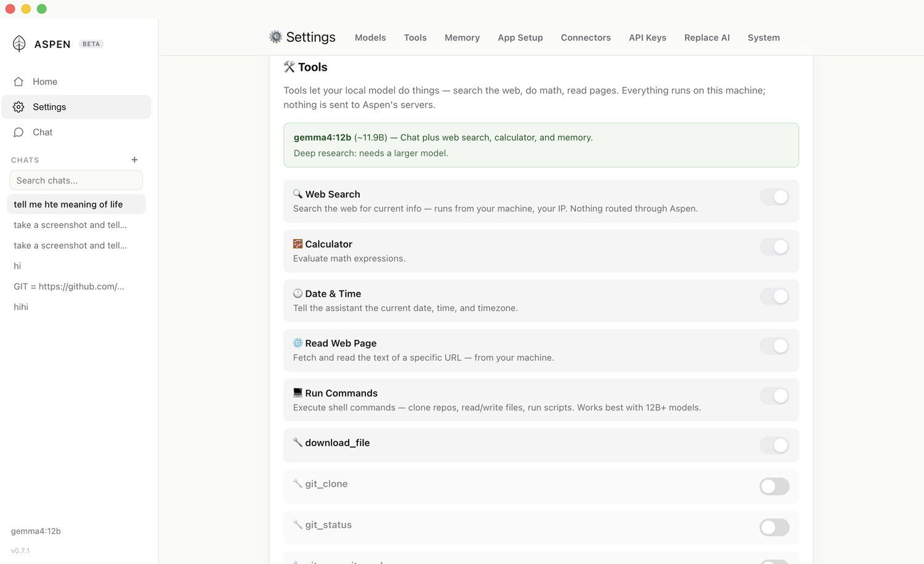Screen dimensions: 924x564
Task: Toggle the Read Web Page switch
Action: click(x=774, y=346)
